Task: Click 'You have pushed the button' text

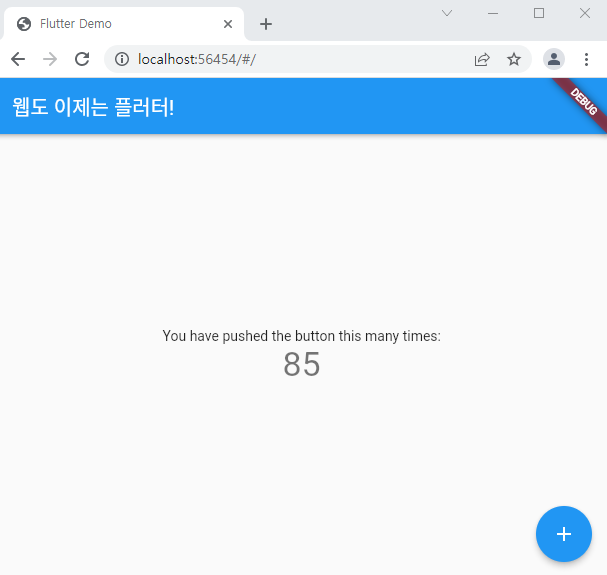Action: click(x=302, y=336)
